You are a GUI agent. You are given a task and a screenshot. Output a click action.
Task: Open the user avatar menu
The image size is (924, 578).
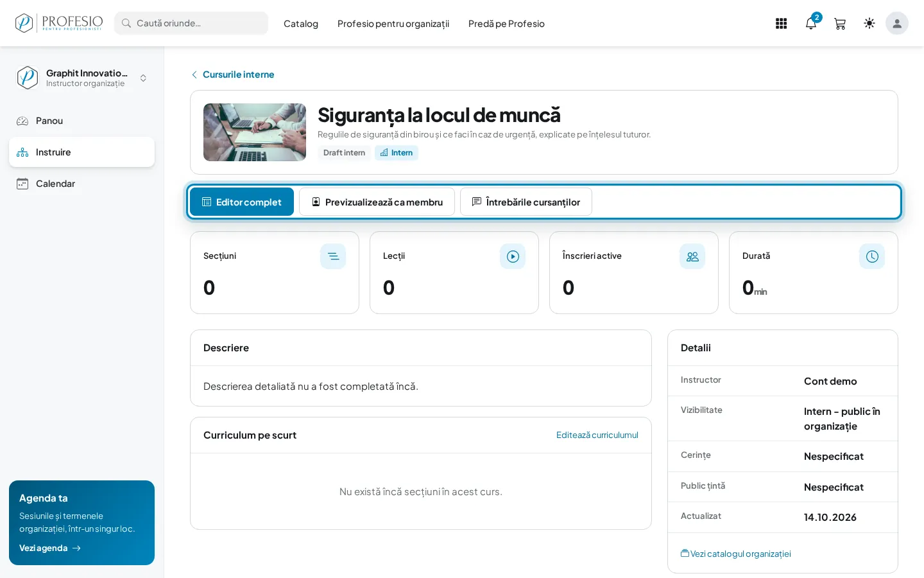pyautogui.click(x=897, y=23)
